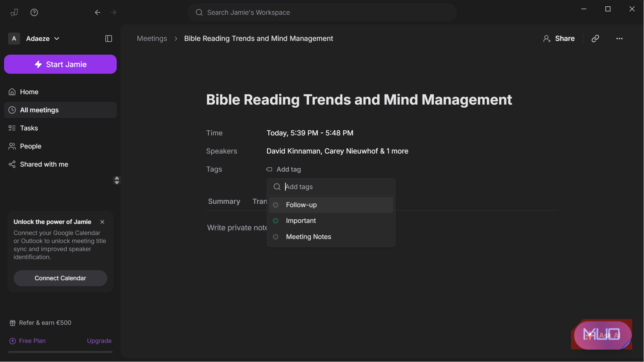Click the Add tag label

[x=288, y=169]
